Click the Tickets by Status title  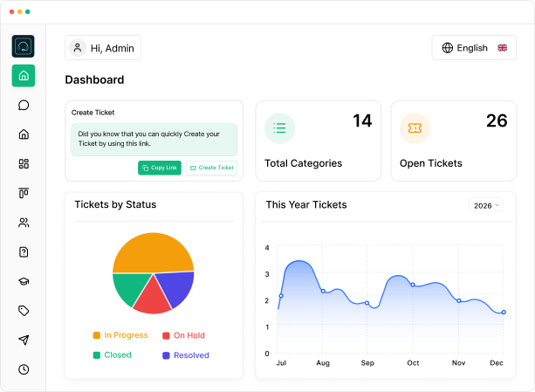[x=115, y=204]
